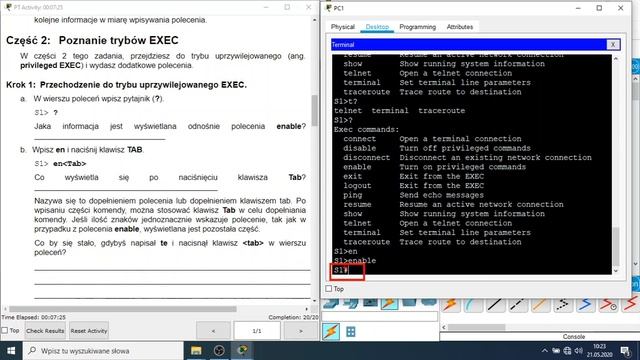Click the cable list horizontal scrollbar
640x360 pixels.
(x=476, y=327)
